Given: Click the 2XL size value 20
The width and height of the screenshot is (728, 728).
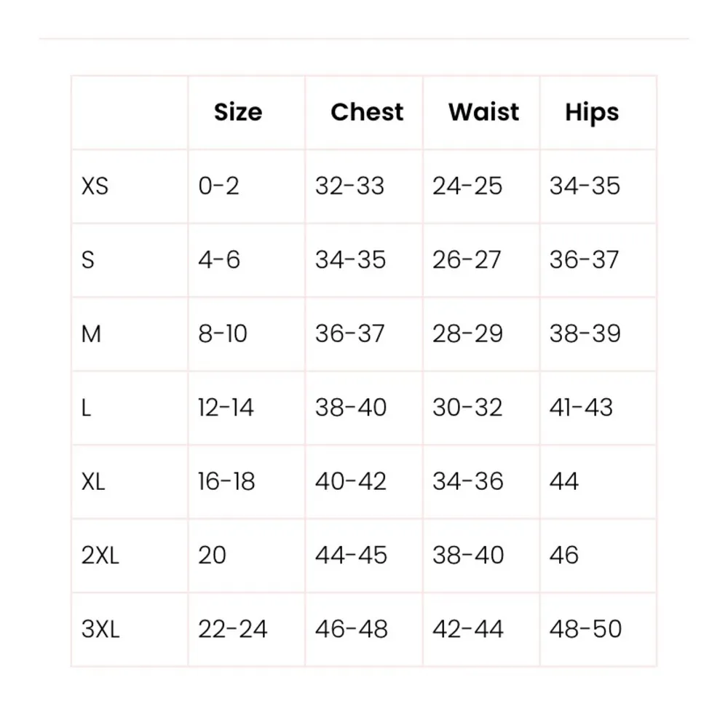Looking at the screenshot, I should (213, 555).
